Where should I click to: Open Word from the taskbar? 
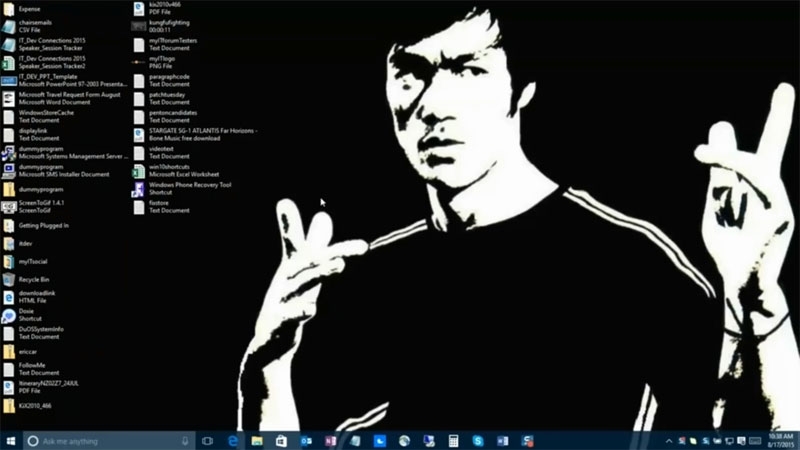(x=502, y=441)
